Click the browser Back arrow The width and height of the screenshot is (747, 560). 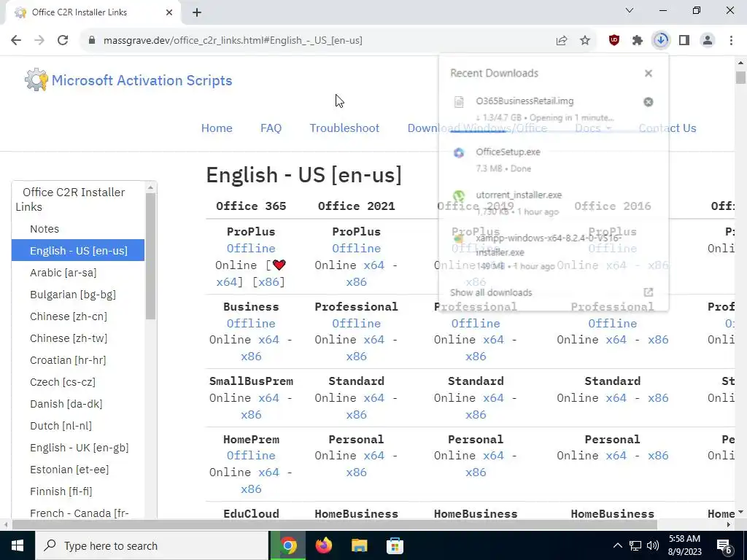click(16, 41)
